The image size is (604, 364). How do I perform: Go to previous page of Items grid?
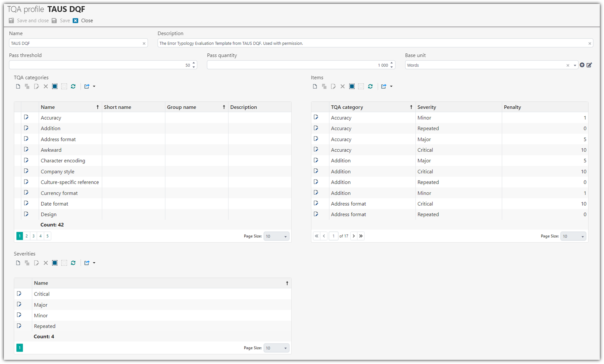point(324,236)
